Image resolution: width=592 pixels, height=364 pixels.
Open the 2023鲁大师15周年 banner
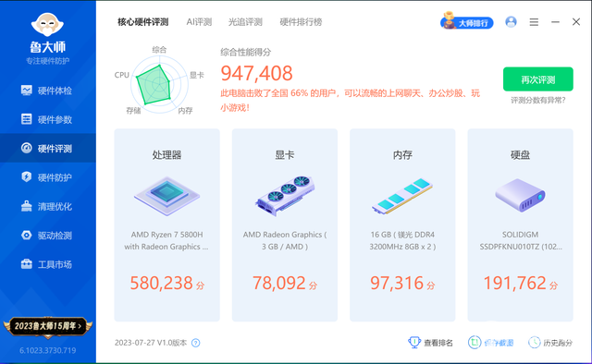coord(47,326)
